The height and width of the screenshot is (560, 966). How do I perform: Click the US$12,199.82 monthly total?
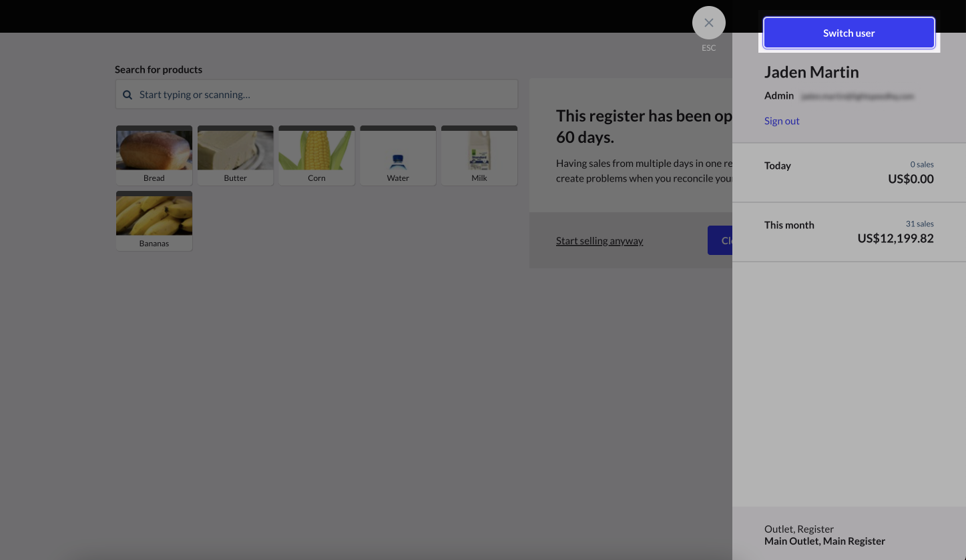[895, 238]
